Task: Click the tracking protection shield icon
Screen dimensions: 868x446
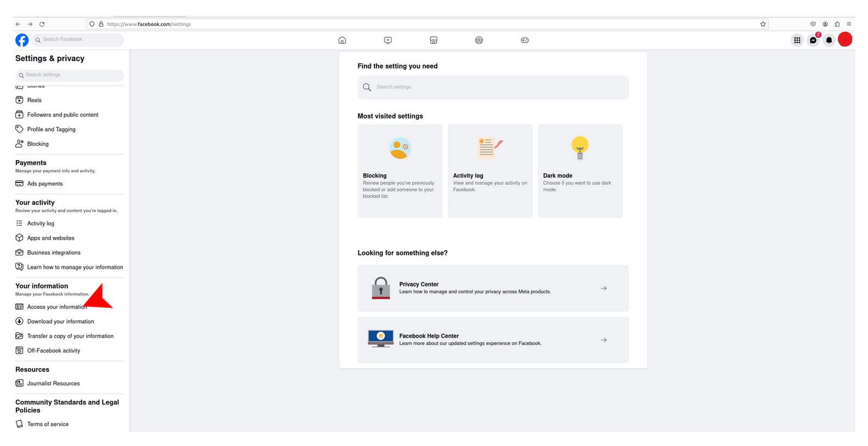Action: click(x=92, y=24)
